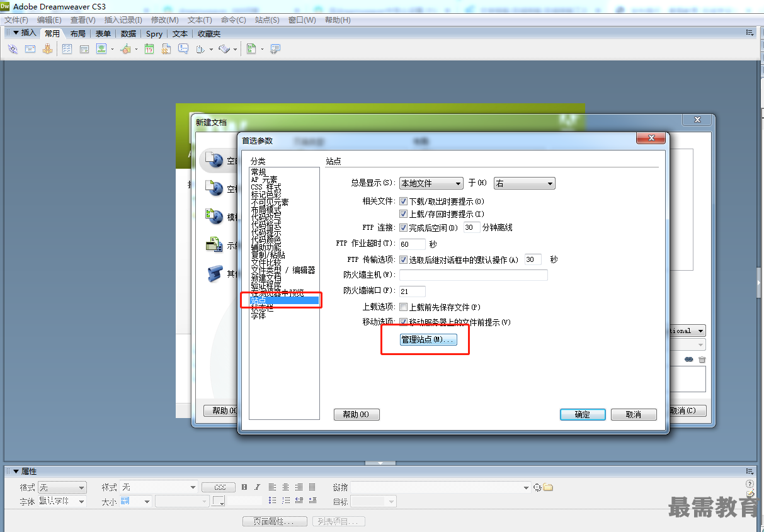The image size is (764, 532).
Task: Open the 于 右 side dropdown
Action: [524, 183]
